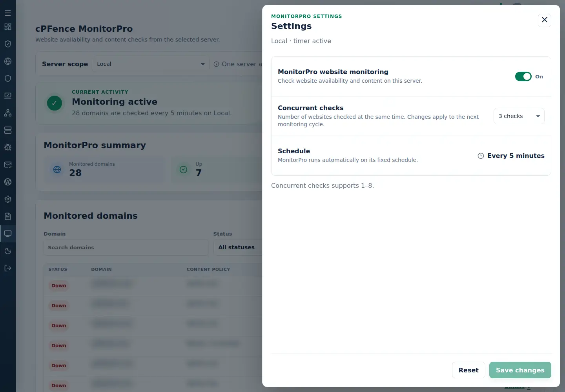Open the Concurrent checks dropdown
565x392 pixels.
click(519, 116)
